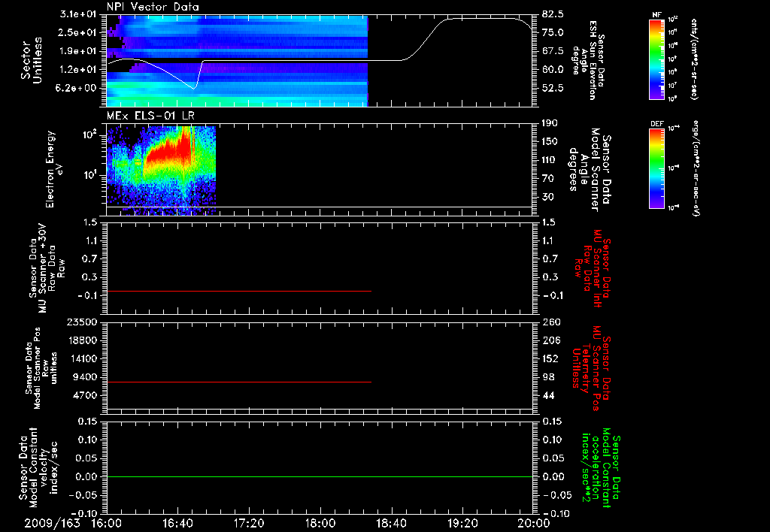Click the "60.0" sun elevation tick label
Screen dimensions: 770x532
(x=553, y=70)
